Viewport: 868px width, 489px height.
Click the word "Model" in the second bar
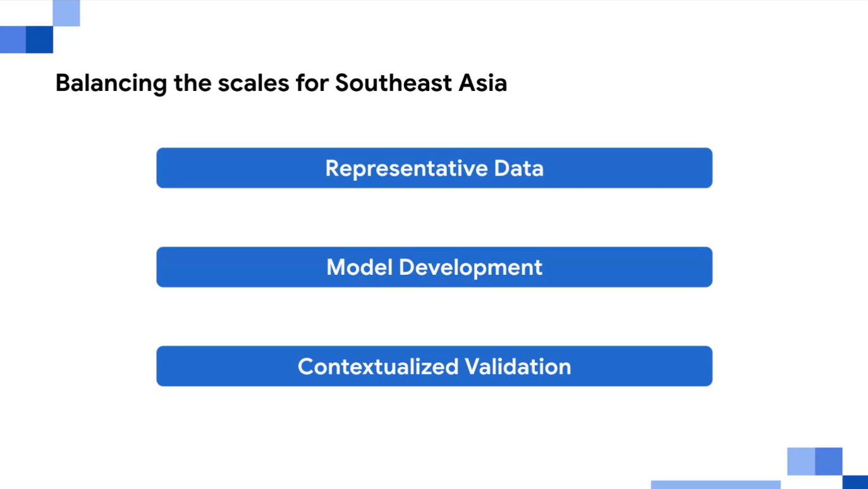click(359, 267)
